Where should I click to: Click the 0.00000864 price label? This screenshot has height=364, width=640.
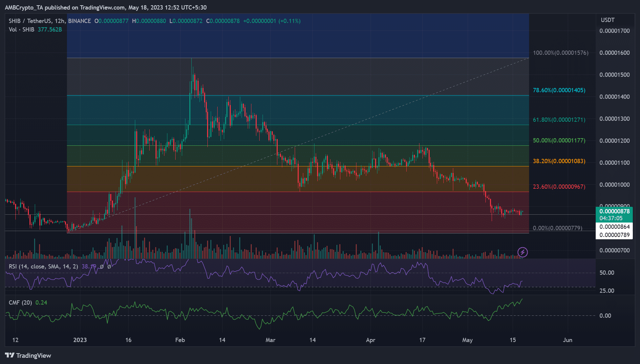614,227
